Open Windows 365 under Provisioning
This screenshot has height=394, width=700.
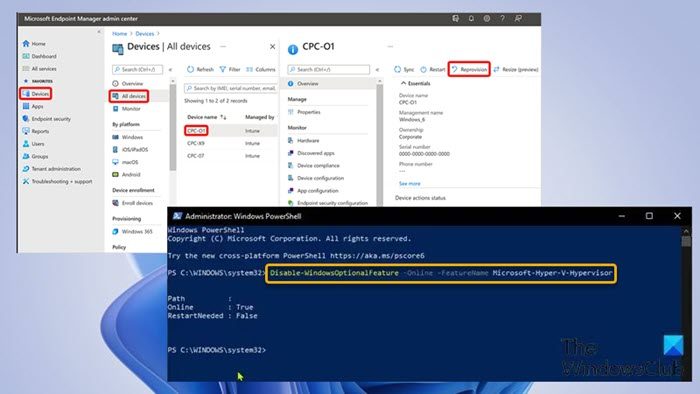coord(133,232)
